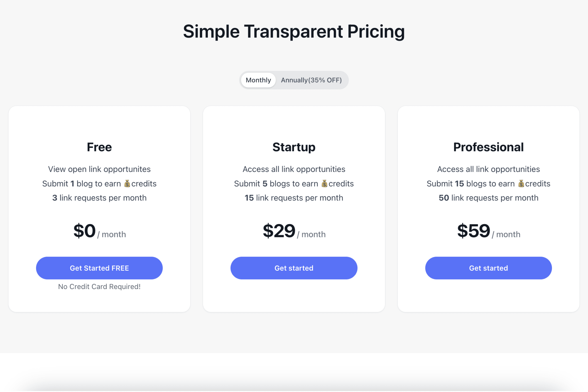Screen dimensions: 588x392
Task: Switch billing to Monthly
Action: pos(258,80)
